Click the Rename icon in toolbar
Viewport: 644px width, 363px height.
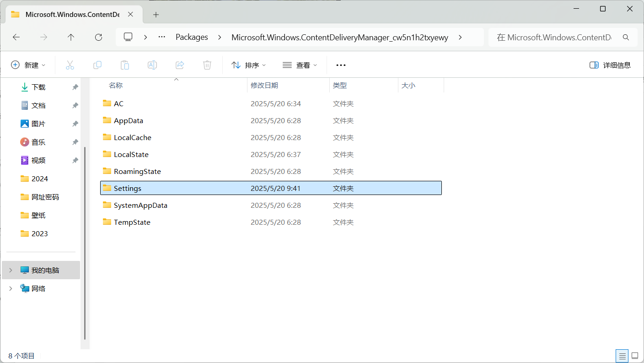[152, 65]
